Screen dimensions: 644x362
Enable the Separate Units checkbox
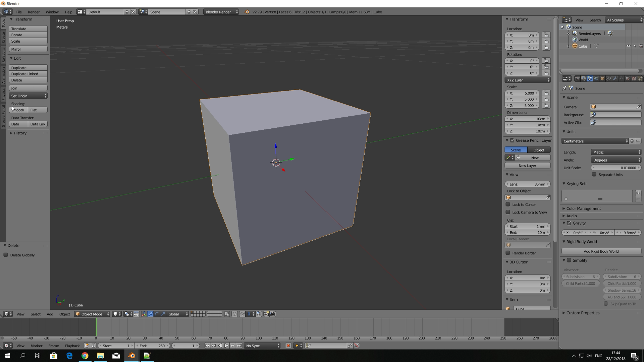click(594, 175)
